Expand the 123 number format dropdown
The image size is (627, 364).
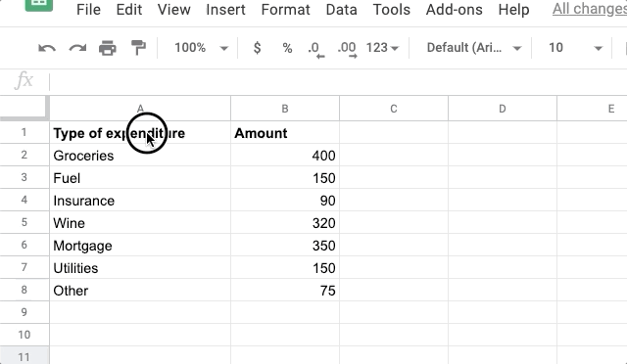tap(382, 48)
